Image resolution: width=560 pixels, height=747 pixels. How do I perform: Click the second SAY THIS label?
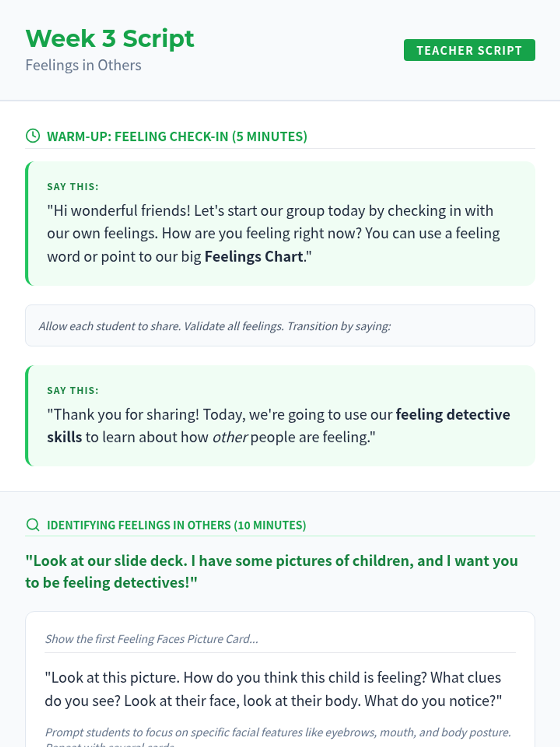coord(73,391)
